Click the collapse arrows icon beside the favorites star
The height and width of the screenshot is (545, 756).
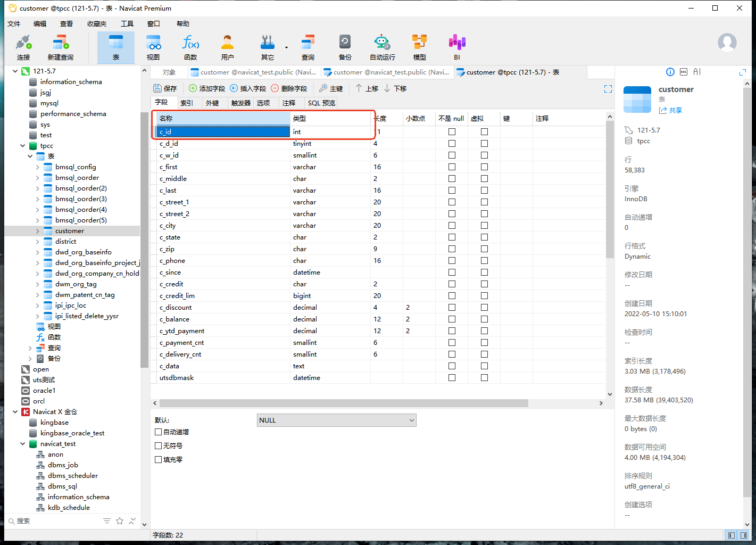click(132, 521)
